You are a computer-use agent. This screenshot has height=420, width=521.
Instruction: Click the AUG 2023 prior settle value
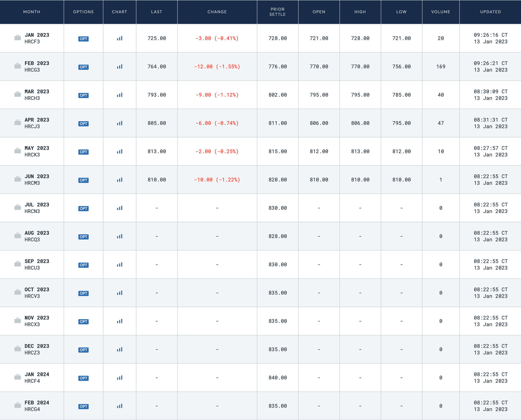click(277, 236)
